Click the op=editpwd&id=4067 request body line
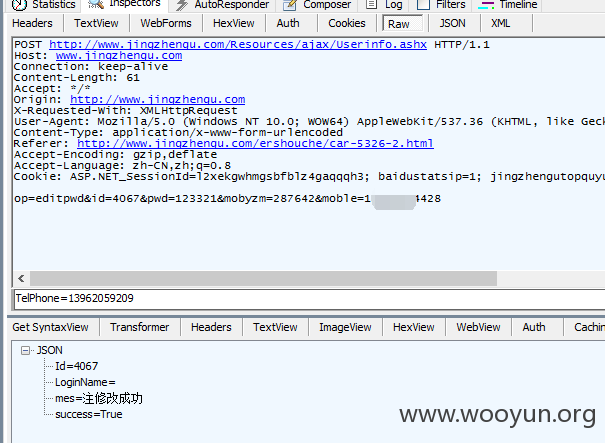Viewport: 605px width, 443px height. pyautogui.click(x=228, y=199)
